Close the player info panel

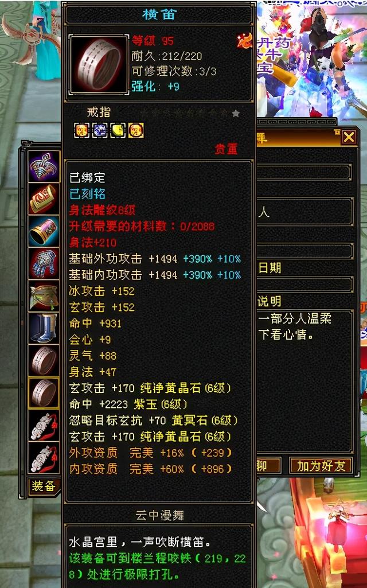pos(349,137)
